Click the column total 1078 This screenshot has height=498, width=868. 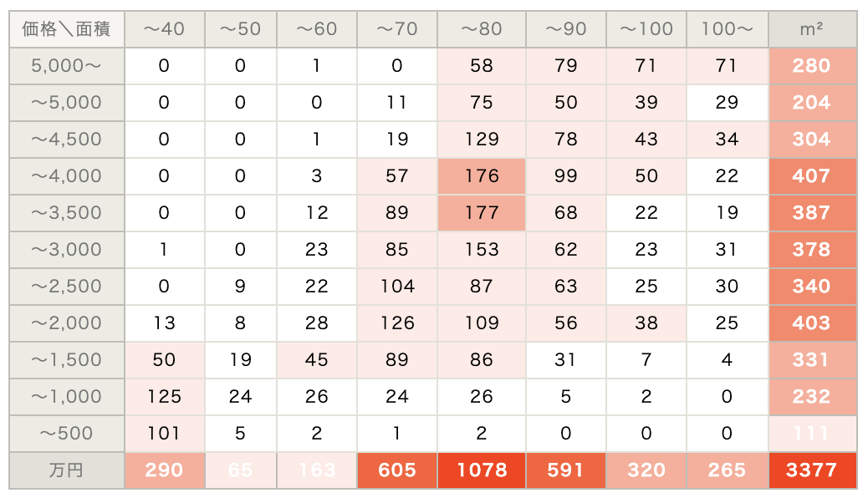(482, 470)
